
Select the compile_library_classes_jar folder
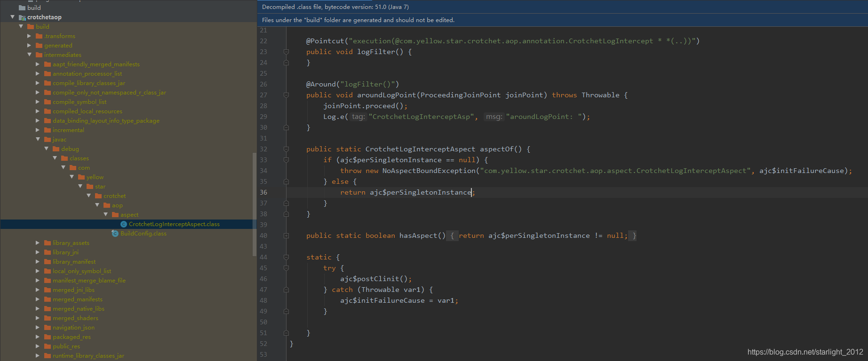[89, 83]
